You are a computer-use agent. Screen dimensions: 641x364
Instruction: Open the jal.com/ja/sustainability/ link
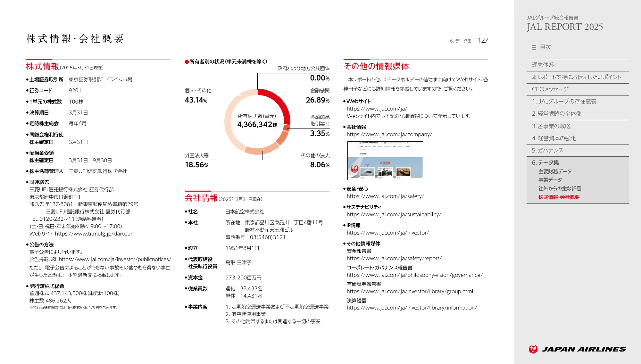[394, 215]
